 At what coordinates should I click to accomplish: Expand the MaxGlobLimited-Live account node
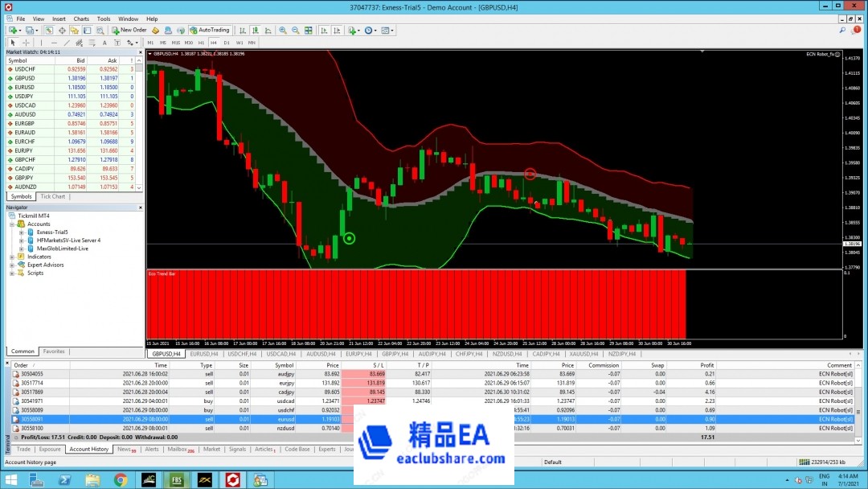(x=21, y=249)
